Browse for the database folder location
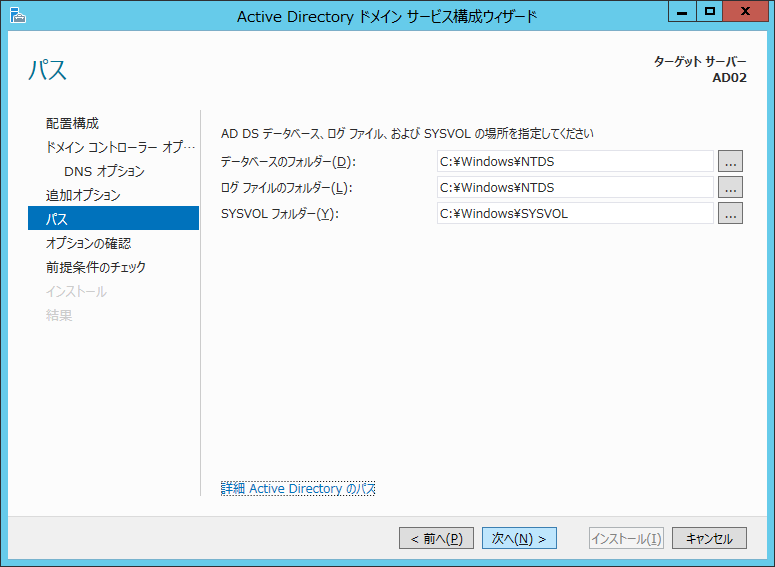The width and height of the screenshot is (775, 567). click(730, 161)
